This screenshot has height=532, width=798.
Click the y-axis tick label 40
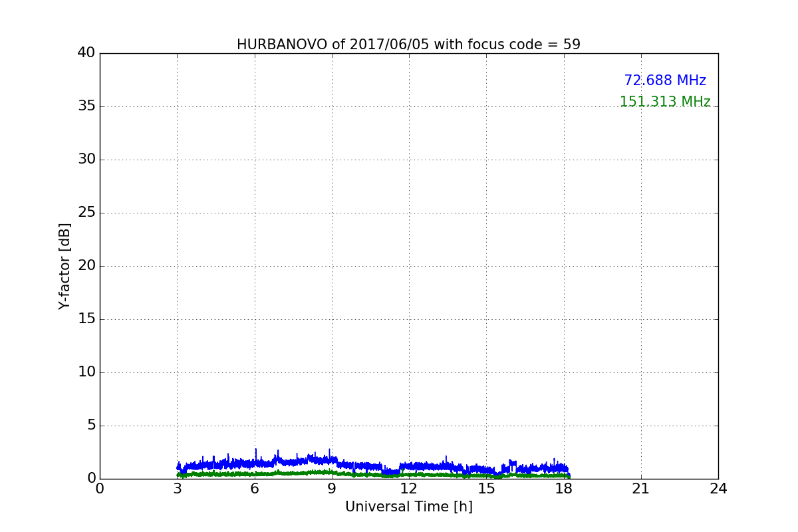coord(86,53)
